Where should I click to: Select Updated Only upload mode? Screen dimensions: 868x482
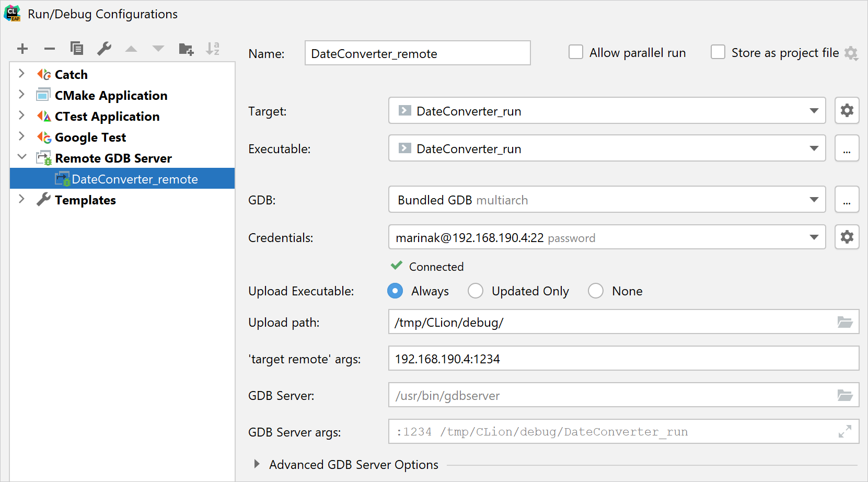pyautogui.click(x=476, y=291)
